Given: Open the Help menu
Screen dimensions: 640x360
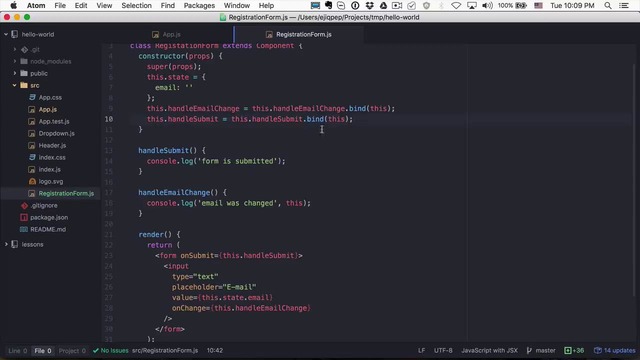Looking at the screenshot, I should 266,5.
